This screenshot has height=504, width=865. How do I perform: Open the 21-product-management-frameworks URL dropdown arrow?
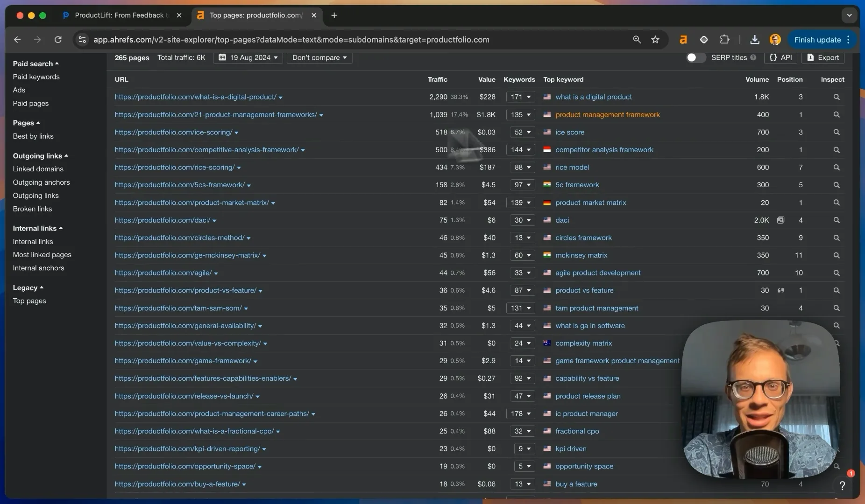321,115
